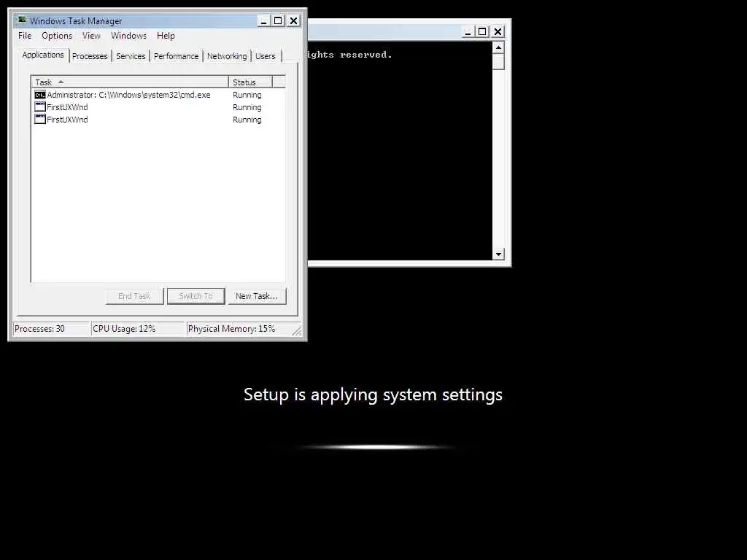The width and height of the screenshot is (747, 560).
Task: Click the first FirstUXWnd window icon
Action: point(40,106)
